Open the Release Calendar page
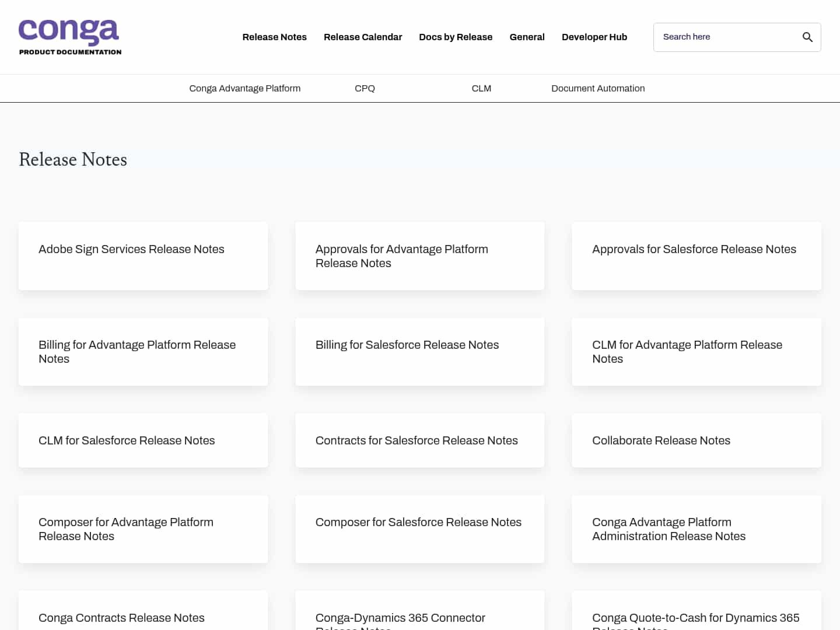 click(x=363, y=37)
